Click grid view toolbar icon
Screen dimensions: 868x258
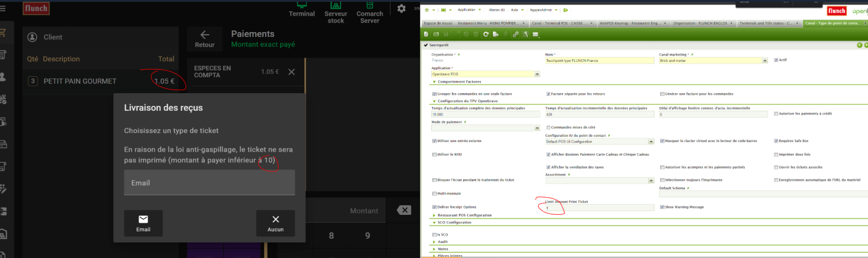[436, 34]
